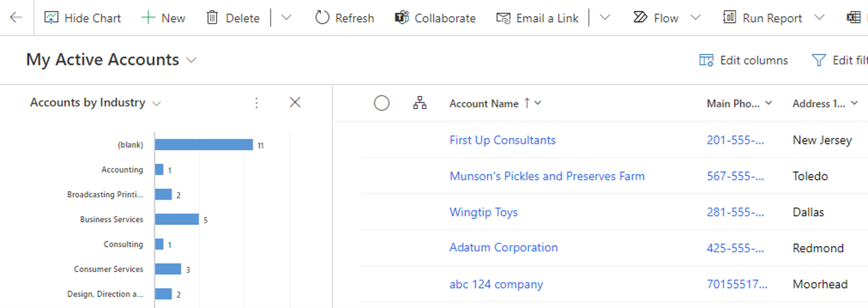Click phone number starting 70155517
The width and height of the screenshot is (868, 308).
737,284
